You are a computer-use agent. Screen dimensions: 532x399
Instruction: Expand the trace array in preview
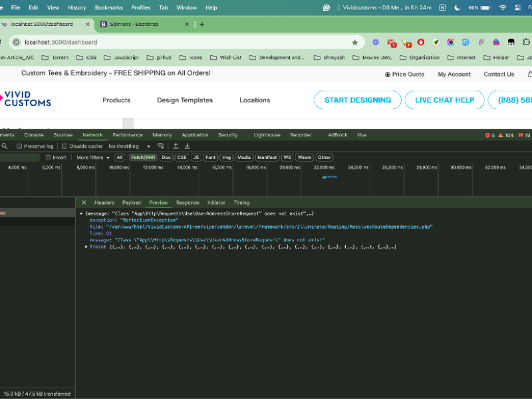86,247
